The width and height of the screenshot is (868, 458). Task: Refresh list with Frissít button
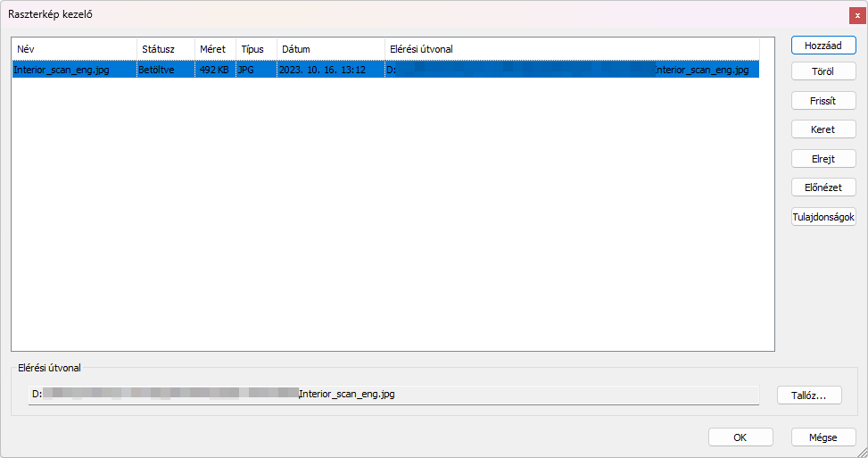click(x=823, y=101)
